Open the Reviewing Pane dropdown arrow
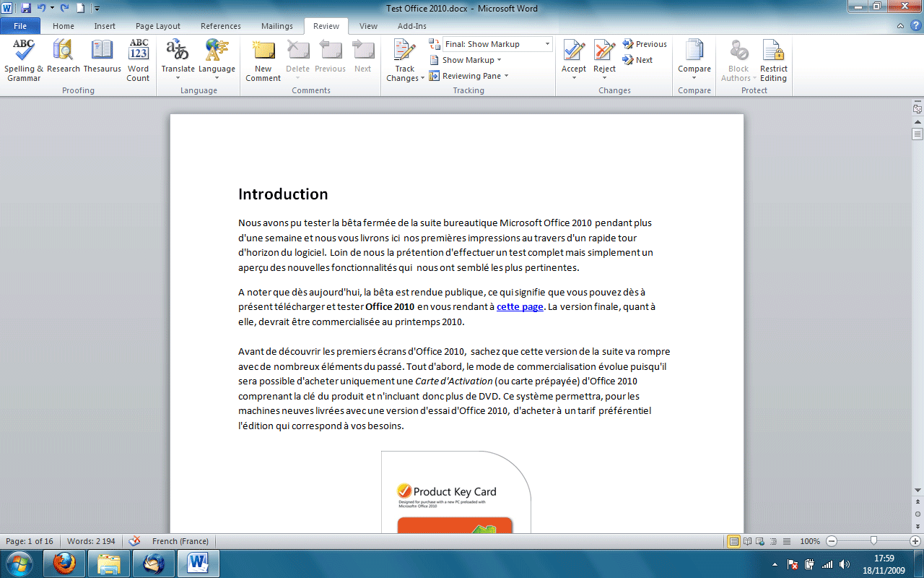 (x=506, y=76)
